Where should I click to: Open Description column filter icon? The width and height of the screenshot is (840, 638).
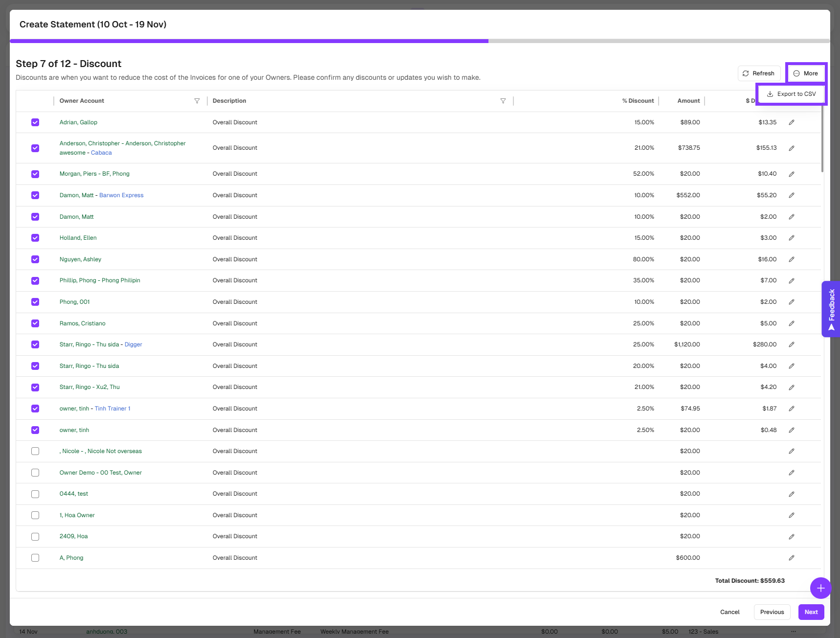coord(503,101)
